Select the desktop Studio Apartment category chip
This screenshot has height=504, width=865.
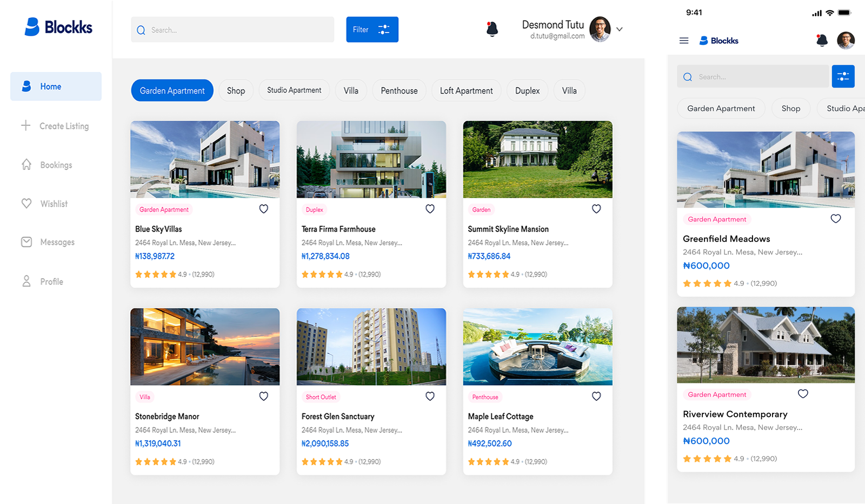tap(294, 90)
